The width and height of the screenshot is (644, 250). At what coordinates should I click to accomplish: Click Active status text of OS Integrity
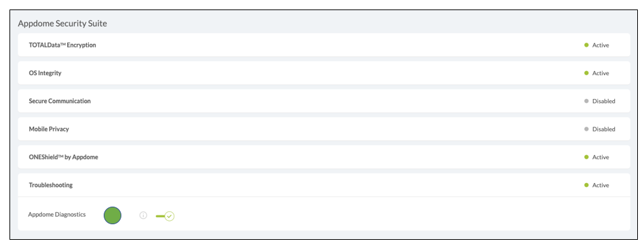pos(601,73)
